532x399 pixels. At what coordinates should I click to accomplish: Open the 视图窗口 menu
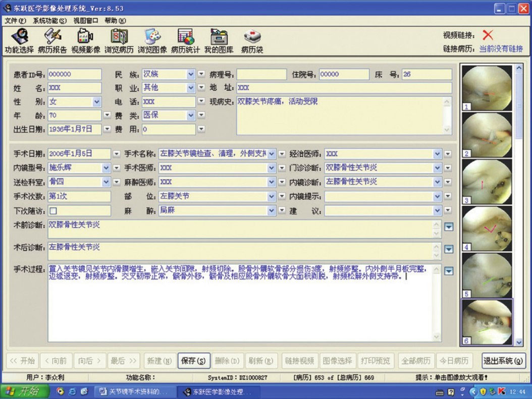click(x=85, y=21)
